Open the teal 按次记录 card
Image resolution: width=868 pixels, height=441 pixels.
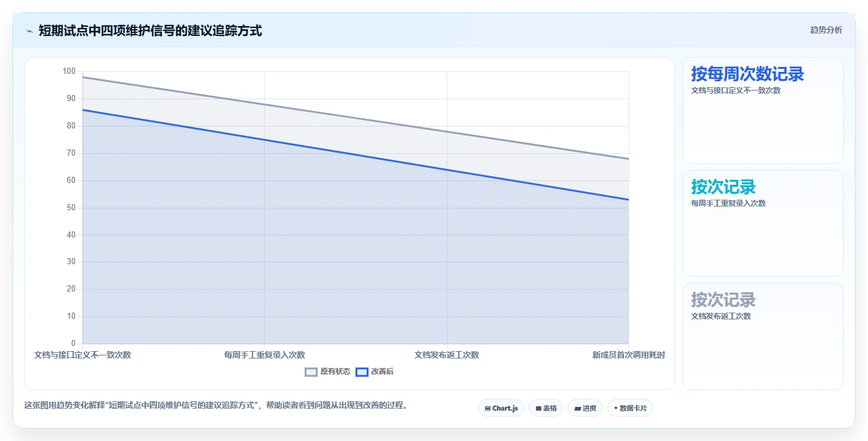click(x=763, y=223)
